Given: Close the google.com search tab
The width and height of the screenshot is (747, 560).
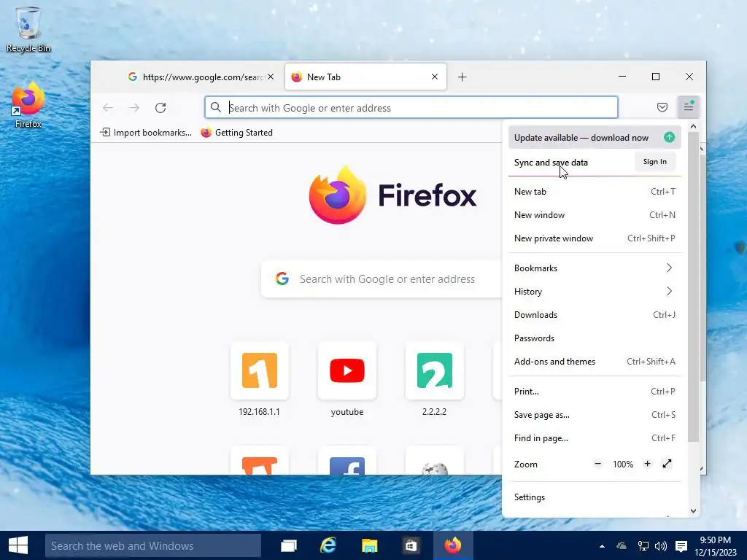Looking at the screenshot, I should 270,77.
